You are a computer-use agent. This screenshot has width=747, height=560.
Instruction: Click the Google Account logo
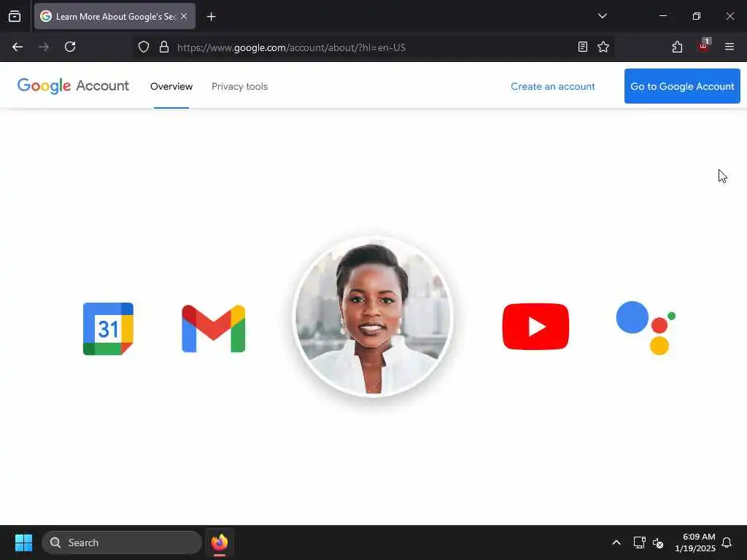point(73,86)
